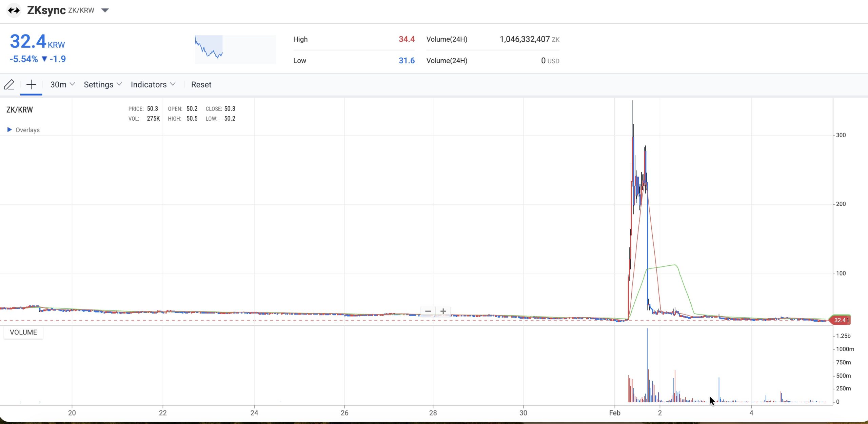
Task: Click the ZKsync title text
Action: tap(46, 11)
